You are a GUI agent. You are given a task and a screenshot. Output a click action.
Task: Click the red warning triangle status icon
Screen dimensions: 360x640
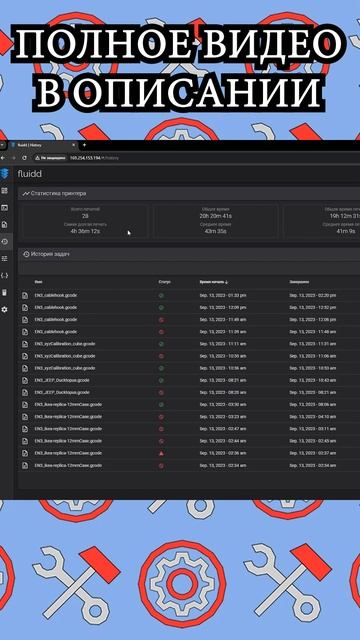tap(161, 453)
